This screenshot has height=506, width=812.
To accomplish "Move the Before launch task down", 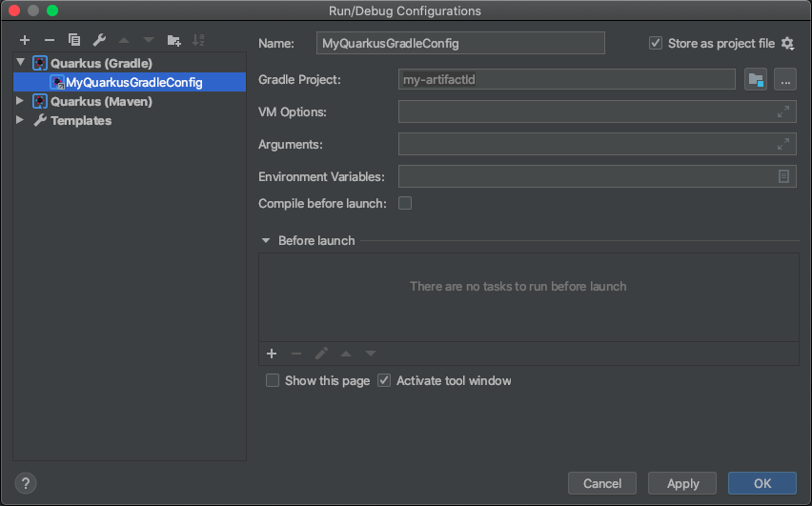I will 371,354.
